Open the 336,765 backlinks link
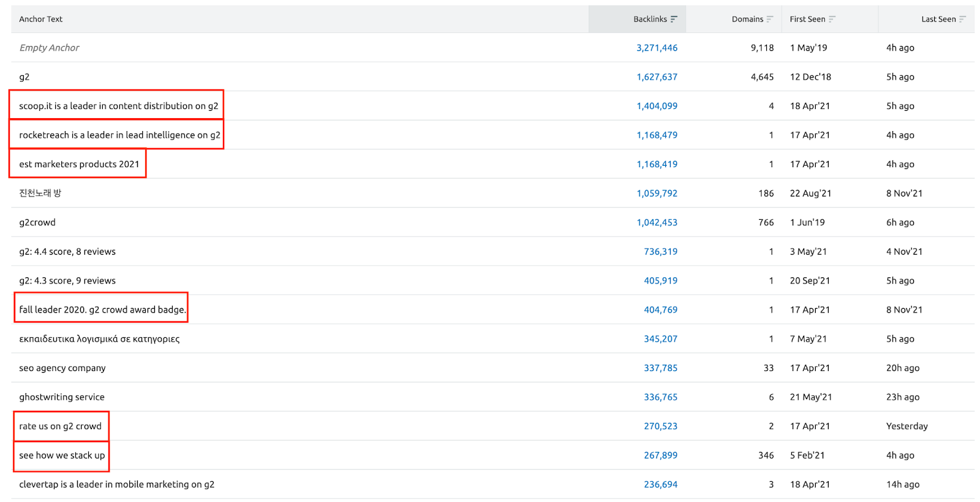This screenshot has height=502, width=980. (660, 397)
